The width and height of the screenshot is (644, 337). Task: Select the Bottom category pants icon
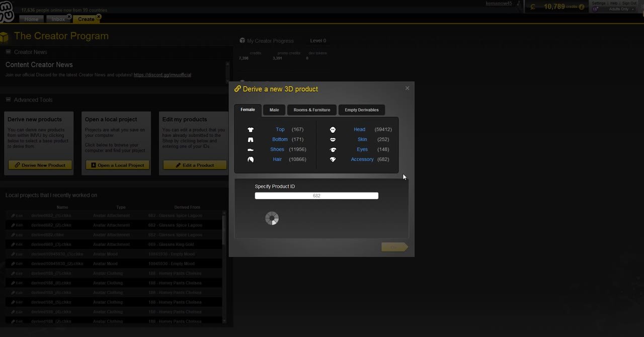click(251, 140)
